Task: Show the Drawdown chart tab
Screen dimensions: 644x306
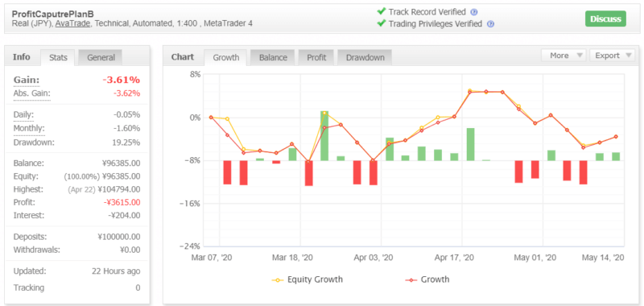Action: 365,57
